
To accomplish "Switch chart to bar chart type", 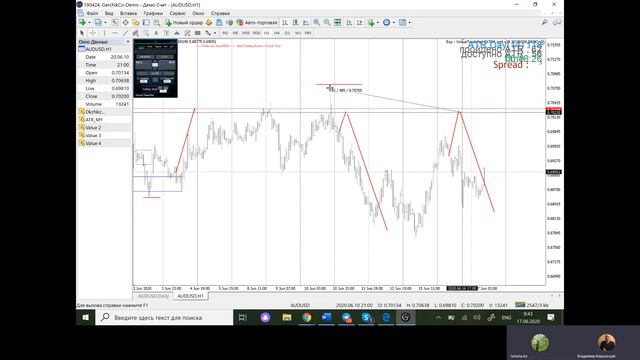I will (285, 22).
